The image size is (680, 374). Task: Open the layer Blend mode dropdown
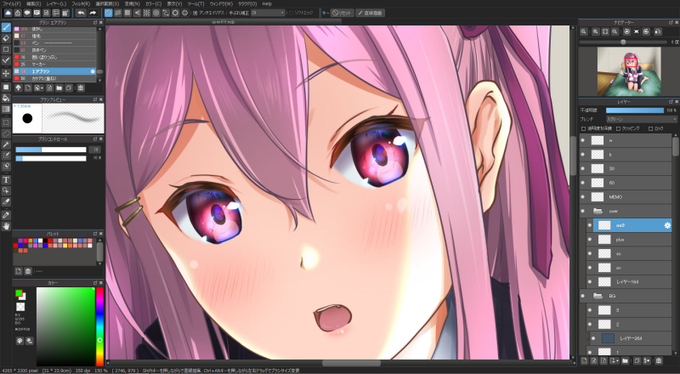tap(641, 119)
